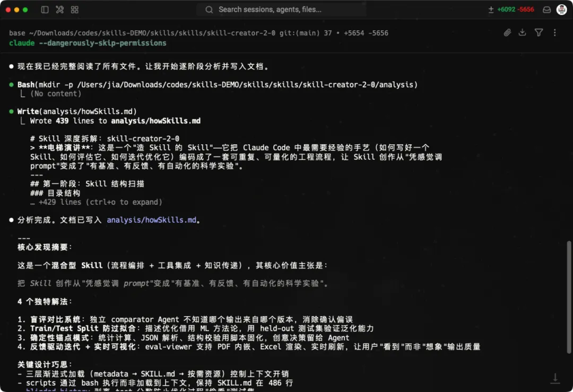Click the paperclip attachment icon
Viewport: 573px width, 392px height.
[507, 32]
